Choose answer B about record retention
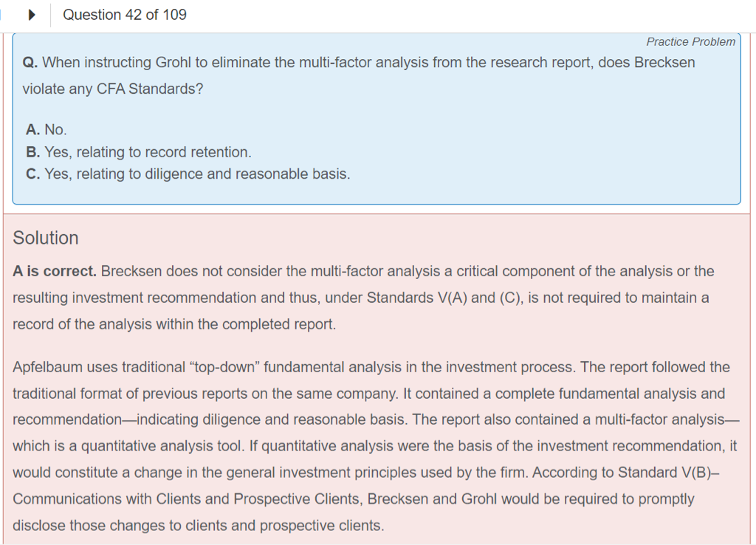756x545 pixels. coord(139,152)
